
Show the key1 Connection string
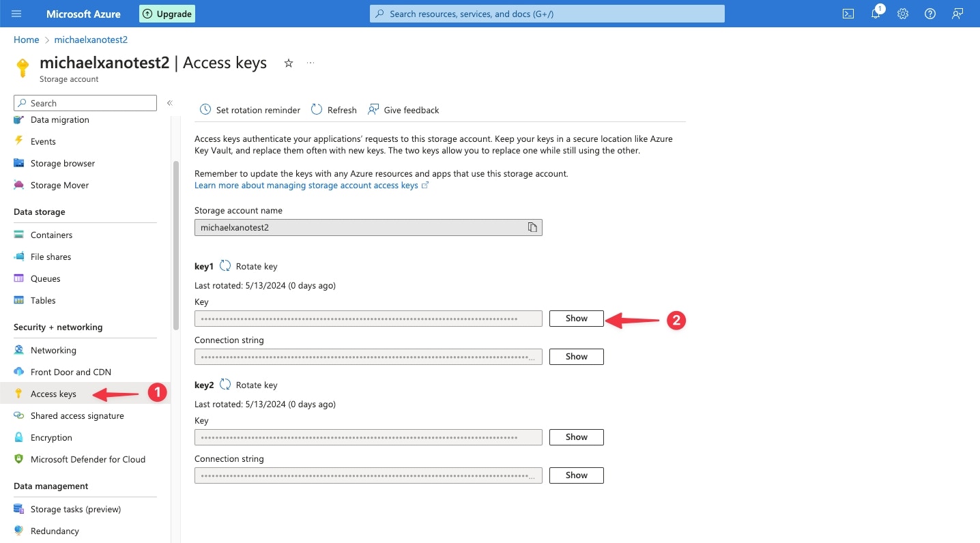tap(577, 357)
